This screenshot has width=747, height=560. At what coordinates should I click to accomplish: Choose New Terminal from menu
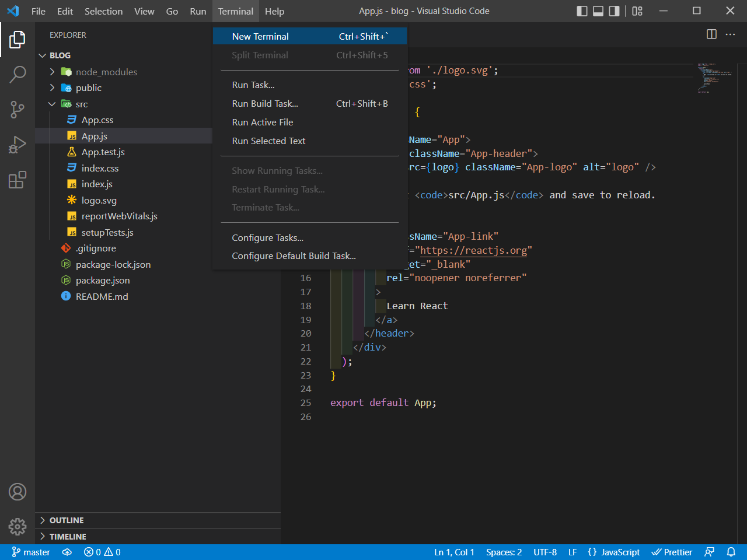pos(310,36)
